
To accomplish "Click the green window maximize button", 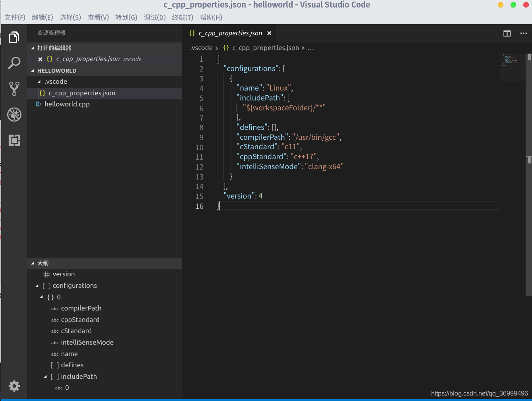I will point(513,5).
